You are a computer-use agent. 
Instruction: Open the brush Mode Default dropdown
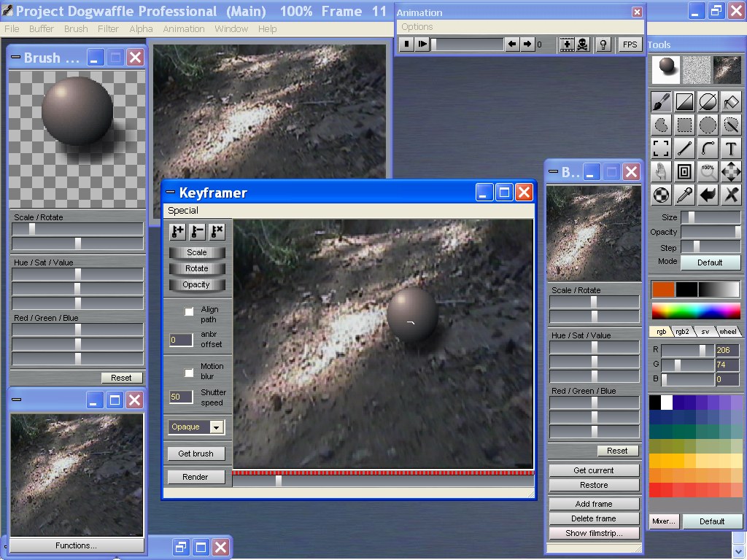pos(710,262)
